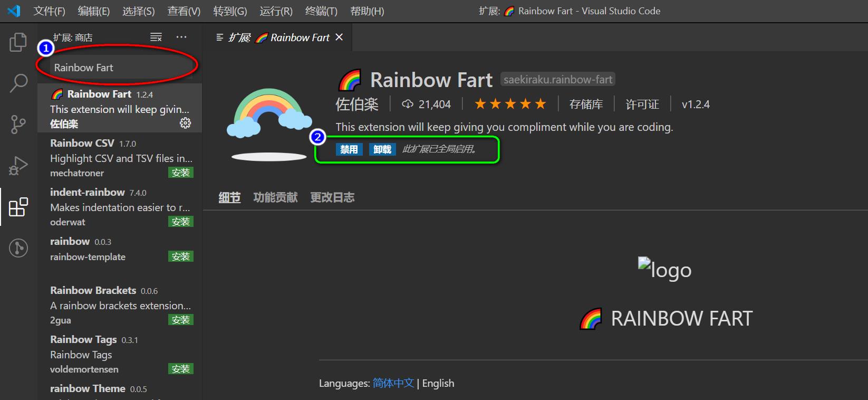Open the English language link
Image resolution: width=868 pixels, height=400 pixels.
point(438,383)
